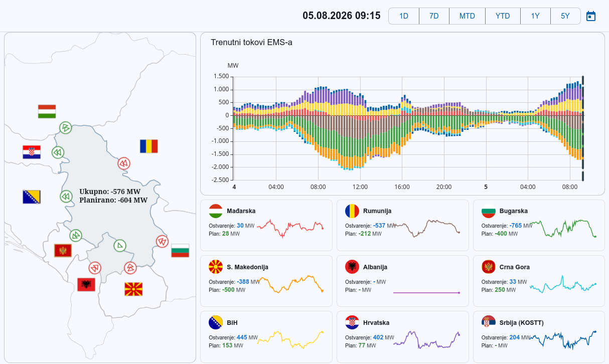Image resolution: width=609 pixels, height=364 pixels.
Task: Click the Romanian flag on the map
Action: click(149, 146)
